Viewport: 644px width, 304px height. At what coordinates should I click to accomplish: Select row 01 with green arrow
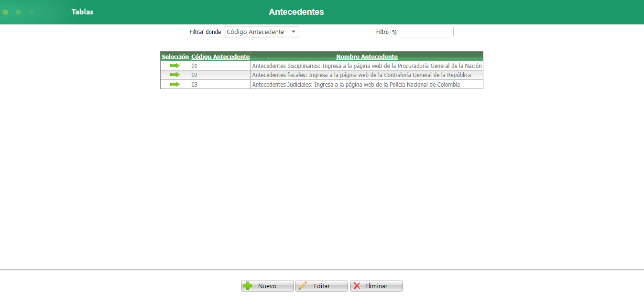pos(175,66)
